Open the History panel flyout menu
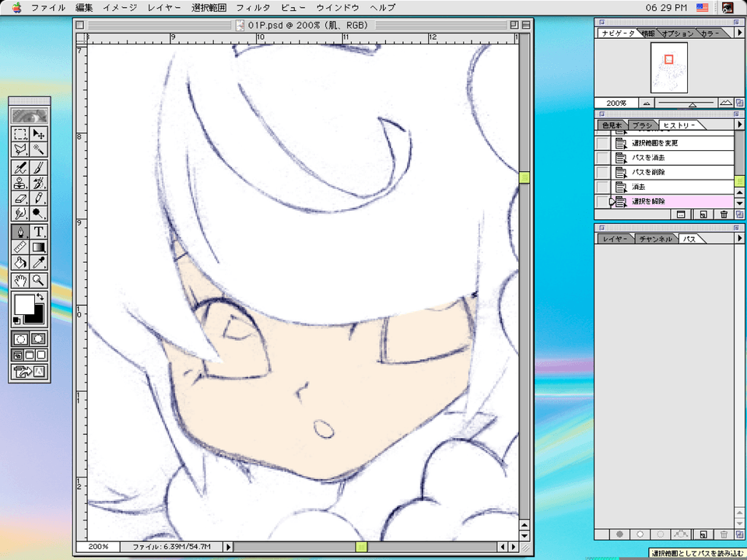The height and width of the screenshot is (560, 747). tap(739, 125)
